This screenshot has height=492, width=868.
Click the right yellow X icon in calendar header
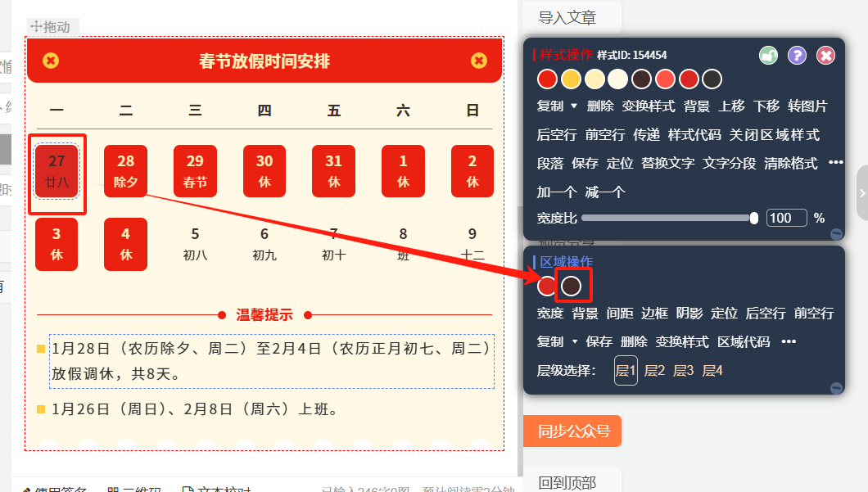click(479, 61)
